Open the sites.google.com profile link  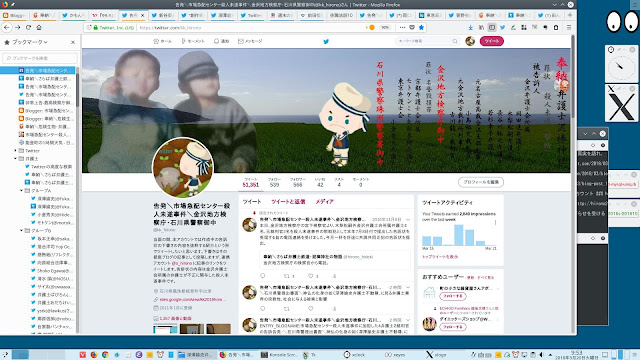(x=192, y=300)
